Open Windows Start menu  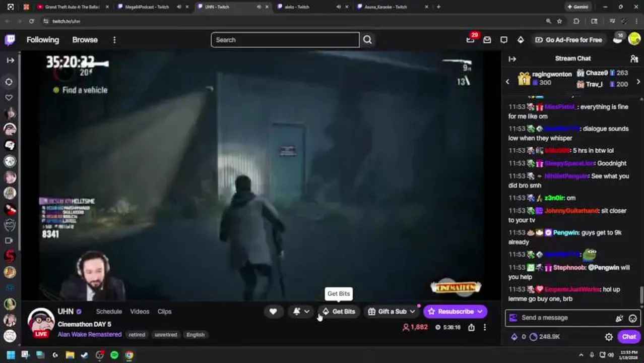(x=11, y=355)
